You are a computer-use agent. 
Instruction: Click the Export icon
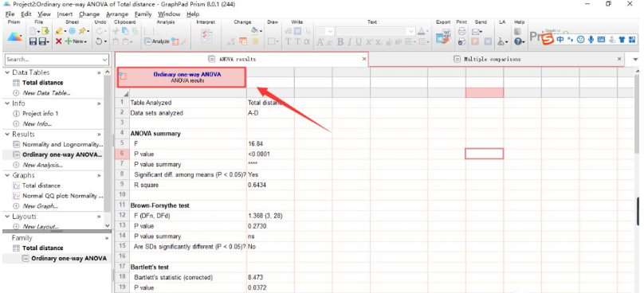click(x=443, y=37)
